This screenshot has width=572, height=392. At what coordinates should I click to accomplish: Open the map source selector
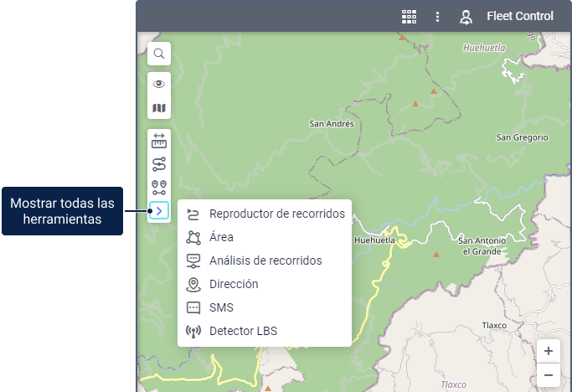(159, 108)
